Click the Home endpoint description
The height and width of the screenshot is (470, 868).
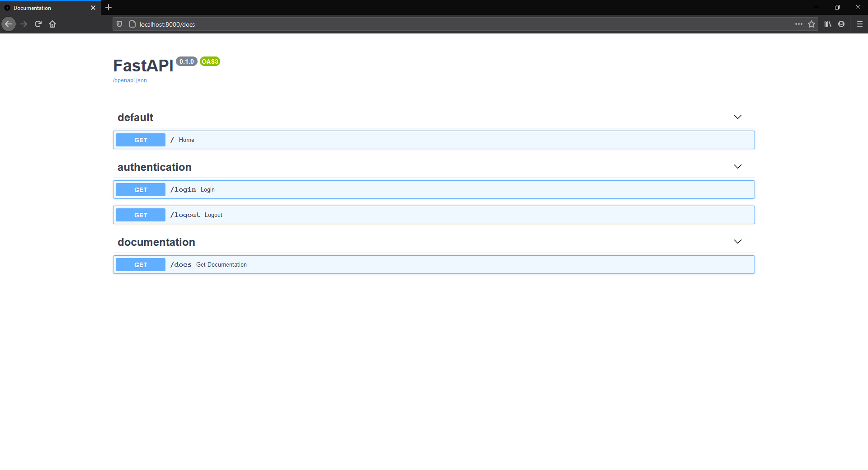pyautogui.click(x=186, y=140)
